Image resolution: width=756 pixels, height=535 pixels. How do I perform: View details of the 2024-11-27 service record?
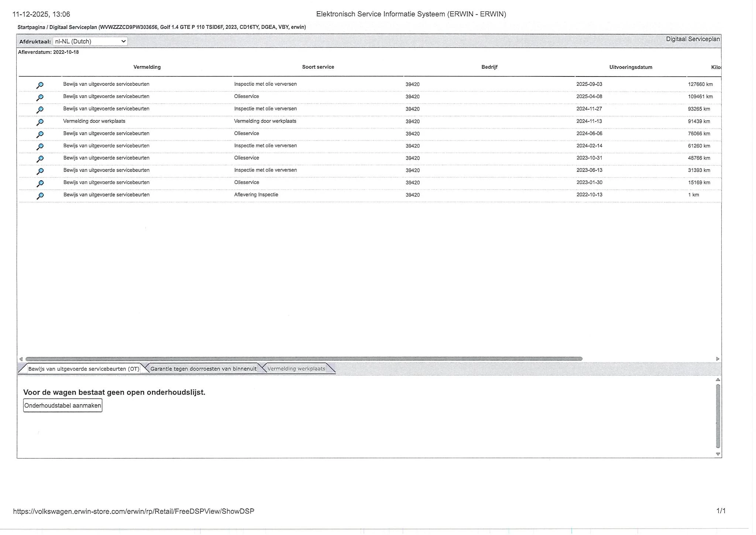tap(40, 109)
